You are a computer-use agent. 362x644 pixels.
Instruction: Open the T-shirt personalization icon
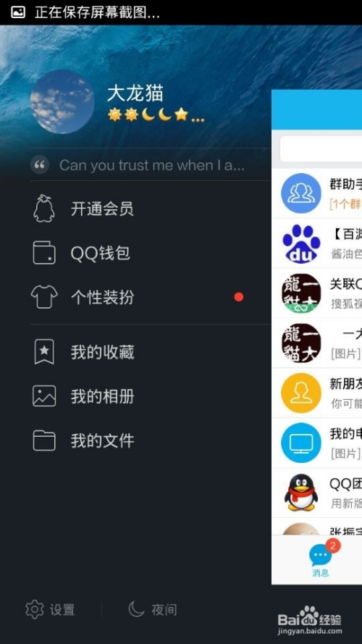tap(44, 297)
